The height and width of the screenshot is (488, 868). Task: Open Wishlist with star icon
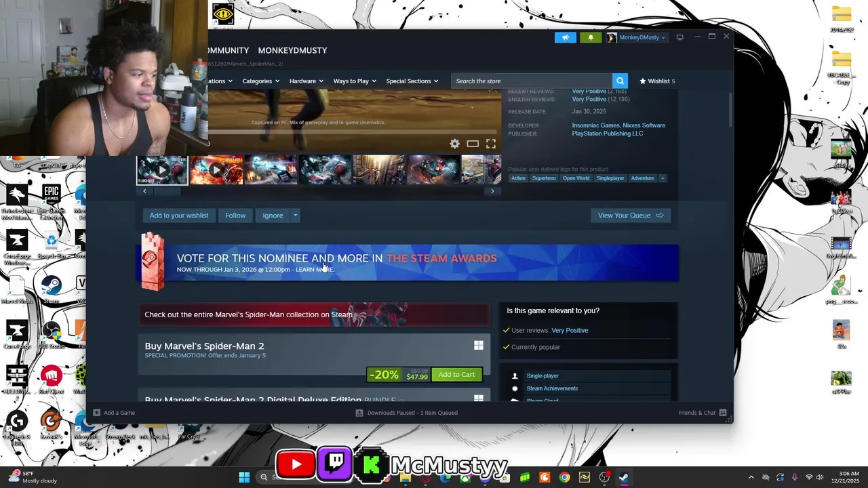tap(657, 81)
